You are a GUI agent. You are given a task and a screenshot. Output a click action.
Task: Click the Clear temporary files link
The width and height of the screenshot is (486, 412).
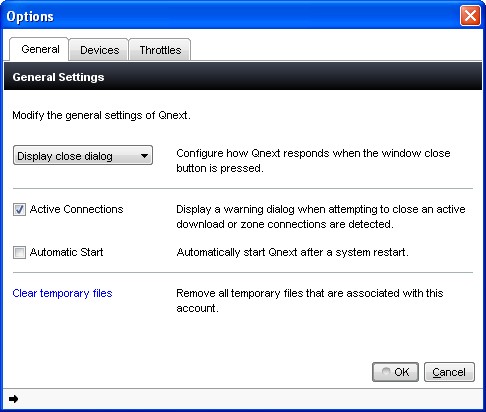tap(62, 293)
